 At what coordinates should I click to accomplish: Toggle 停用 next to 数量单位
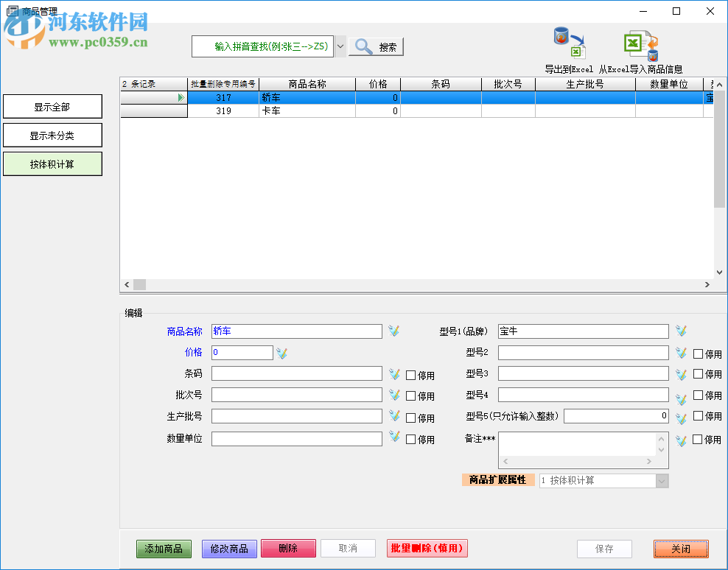click(x=410, y=437)
